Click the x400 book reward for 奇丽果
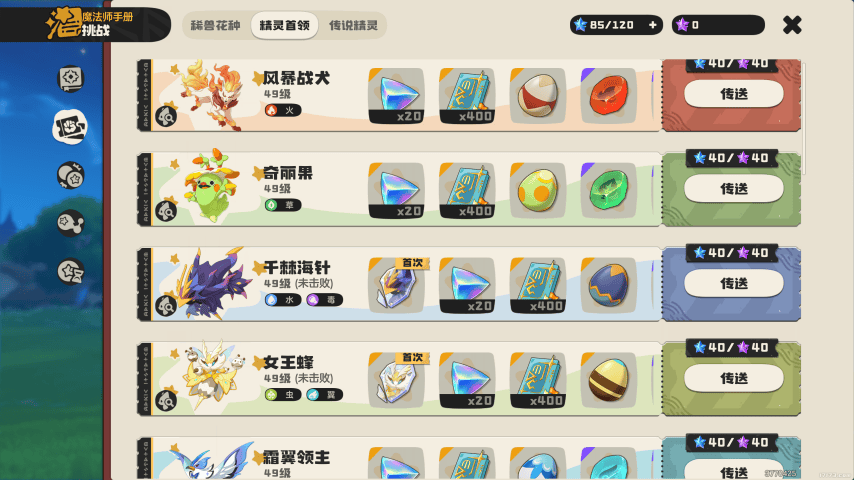The image size is (854, 480). click(x=467, y=191)
